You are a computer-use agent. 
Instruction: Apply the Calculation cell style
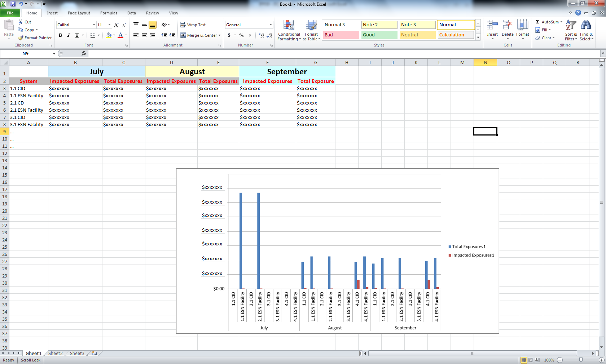tap(456, 35)
